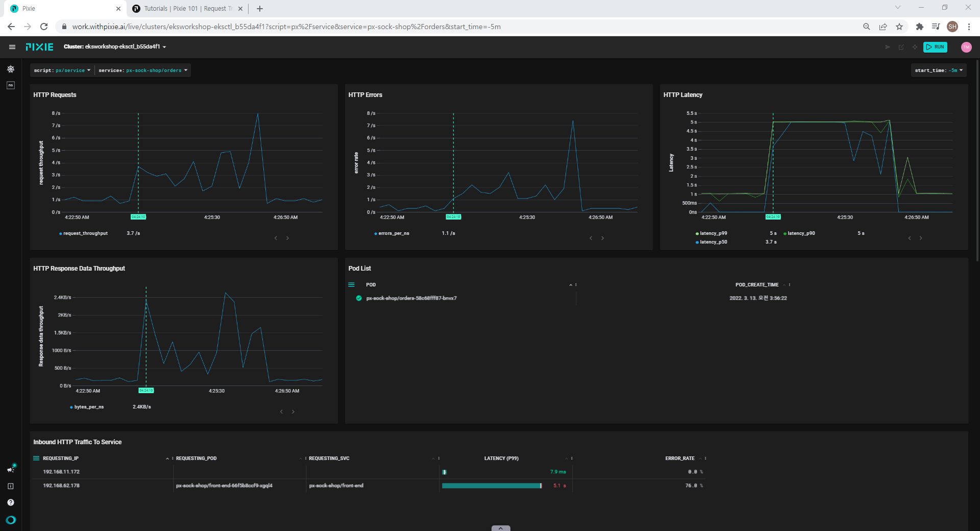The image size is (980, 531).
Task: Open the script px/service dropdown
Action: (x=62, y=70)
